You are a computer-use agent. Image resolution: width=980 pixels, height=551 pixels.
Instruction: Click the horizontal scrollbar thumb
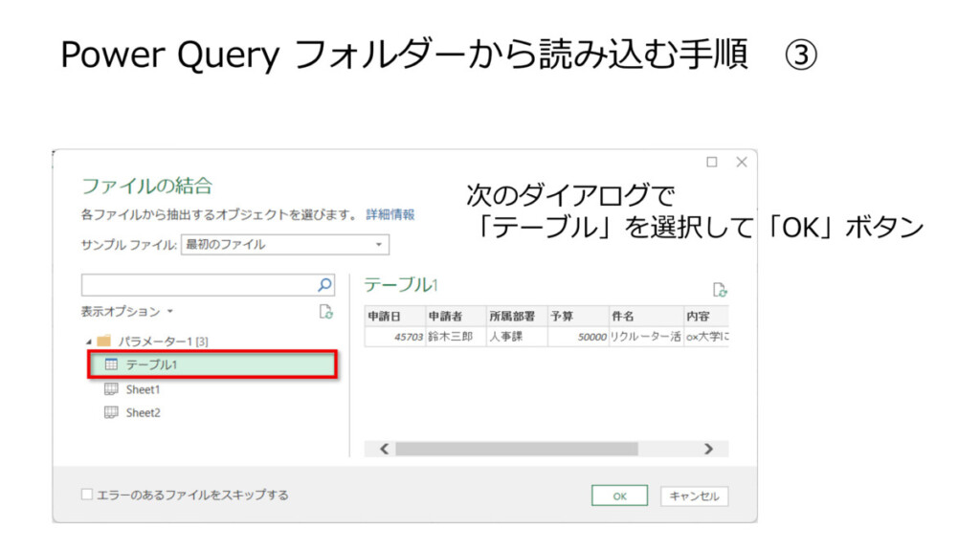(516, 450)
